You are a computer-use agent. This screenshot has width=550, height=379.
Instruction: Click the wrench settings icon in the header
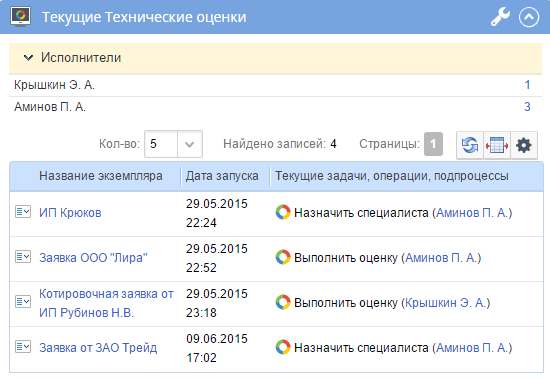pos(500,17)
